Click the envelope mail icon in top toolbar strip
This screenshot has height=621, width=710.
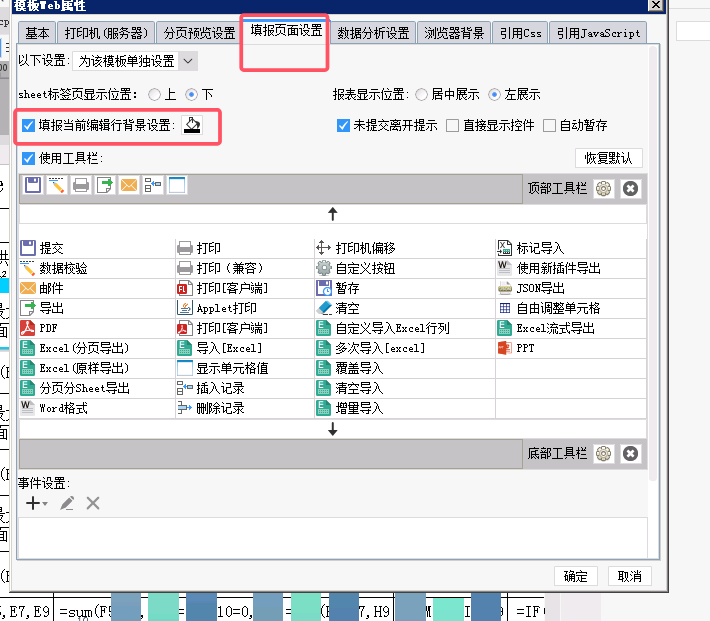(129, 185)
